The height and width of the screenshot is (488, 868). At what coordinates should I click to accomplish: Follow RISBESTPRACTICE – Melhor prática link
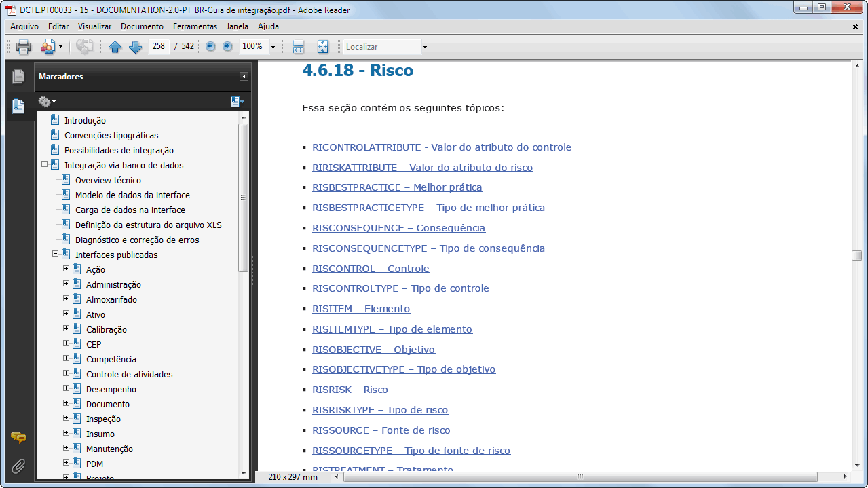[397, 187]
